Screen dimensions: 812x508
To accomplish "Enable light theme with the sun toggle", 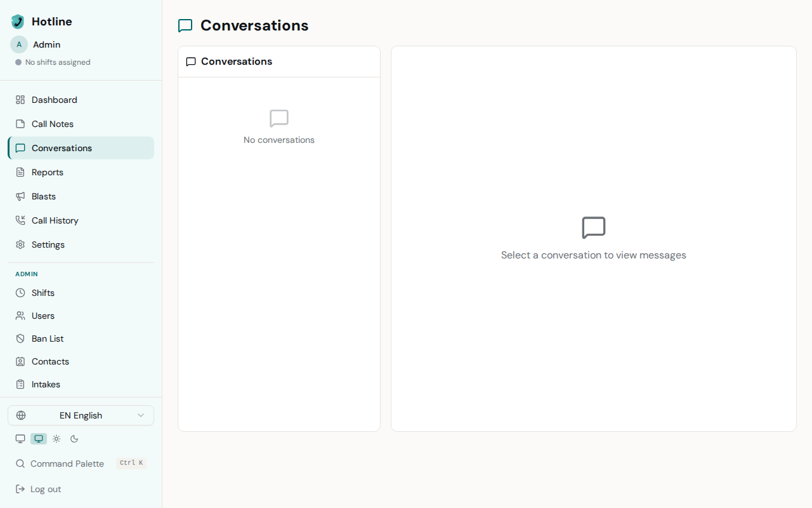I will point(56,438).
